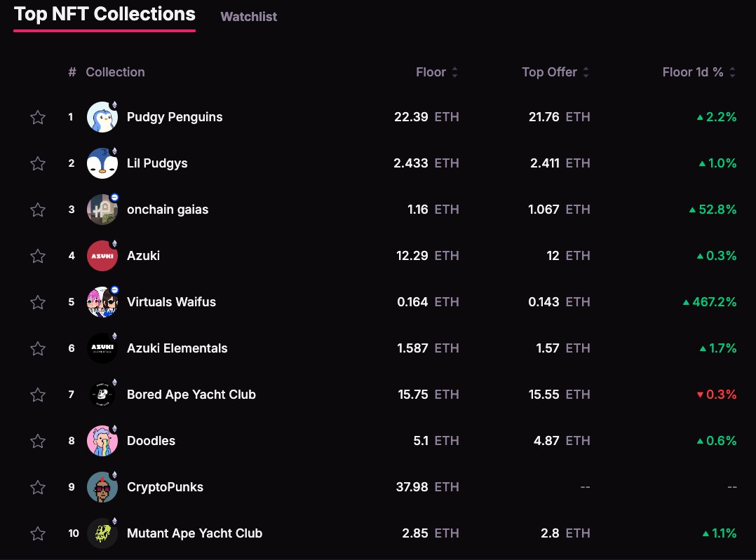
Task: Open Azuki Elementals collection name
Action: tap(177, 348)
